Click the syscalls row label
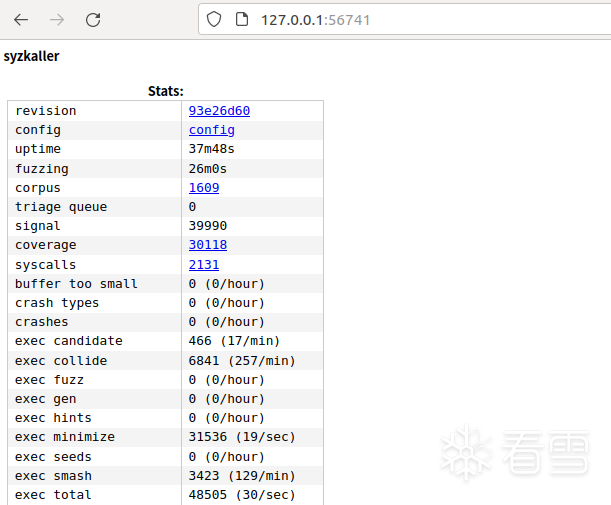611x505 pixels. click(46, 265)
